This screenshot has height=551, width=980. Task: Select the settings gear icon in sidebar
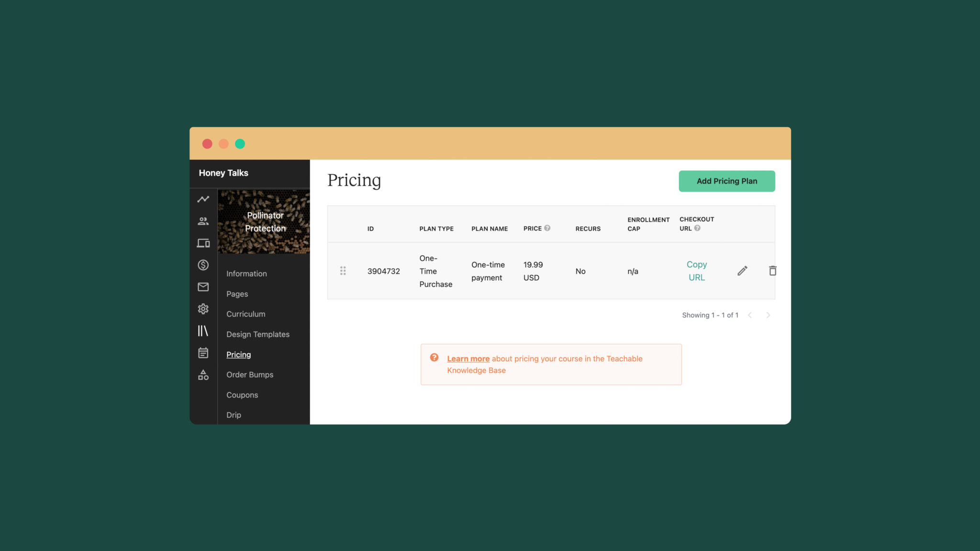point(202,309)
